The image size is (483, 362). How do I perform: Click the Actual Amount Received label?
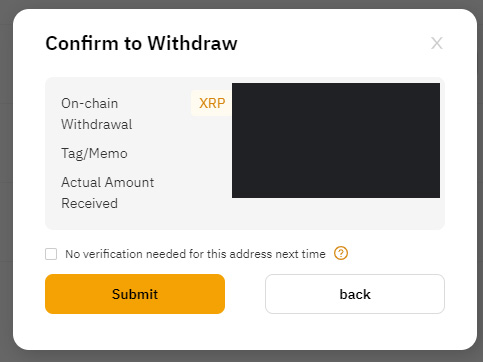[x=108, y=193]
